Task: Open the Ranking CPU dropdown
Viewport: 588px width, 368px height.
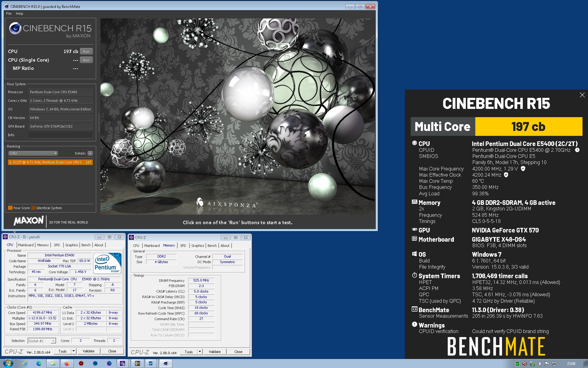Action: (33, 153)
